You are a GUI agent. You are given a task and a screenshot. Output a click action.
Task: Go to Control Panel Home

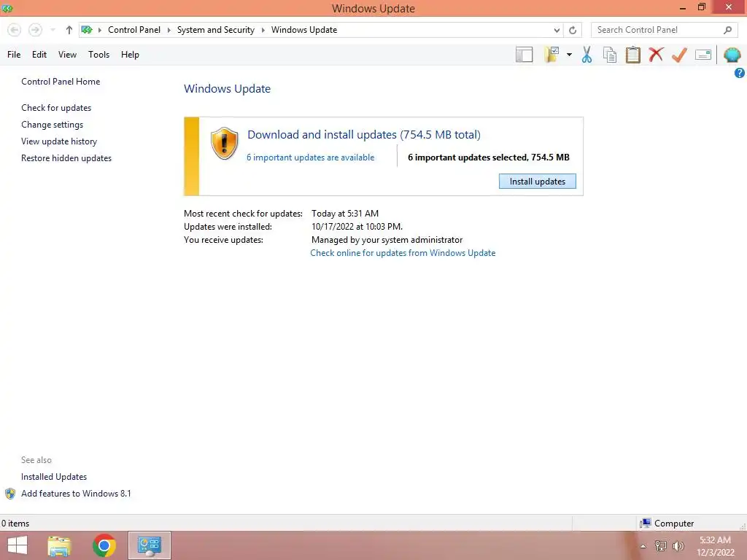pos(61,82)
